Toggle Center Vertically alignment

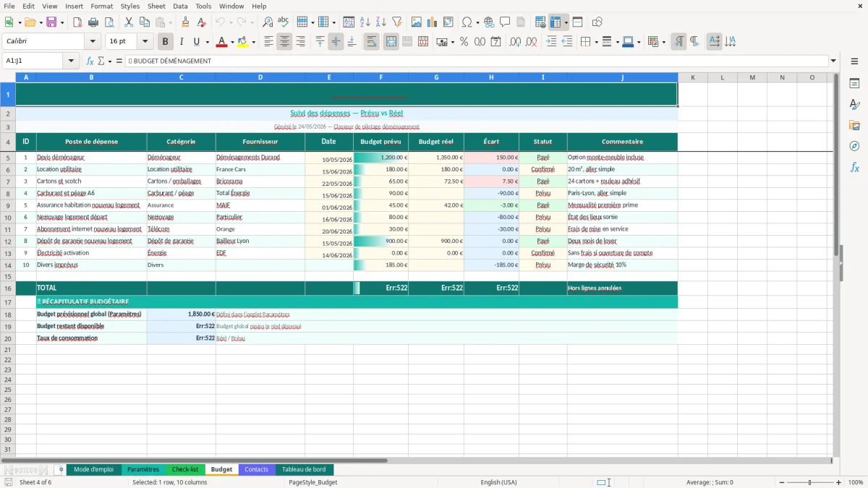336,42
